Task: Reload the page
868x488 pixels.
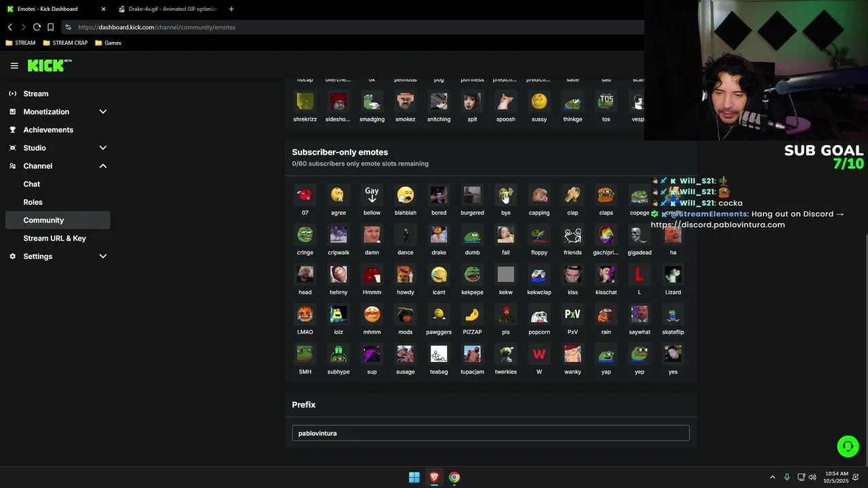Action: coord(37,27)
